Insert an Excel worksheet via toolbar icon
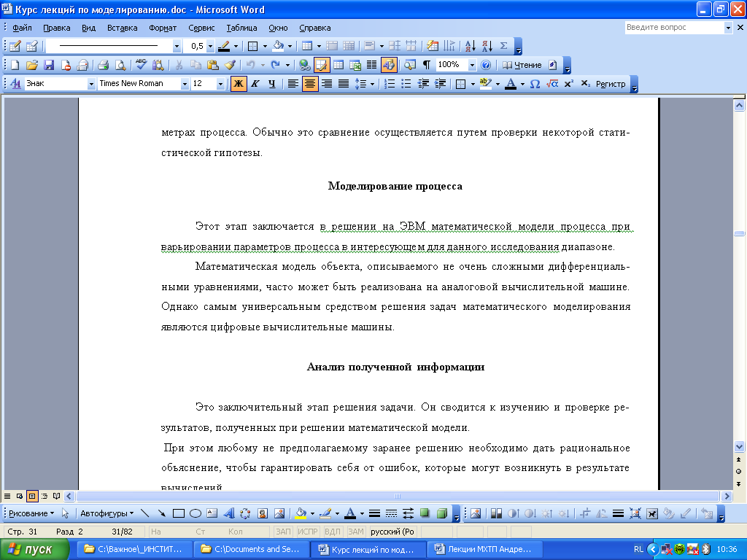Image resolution: width=747 pixels, height=560 pixels. (x=355, y=65)
